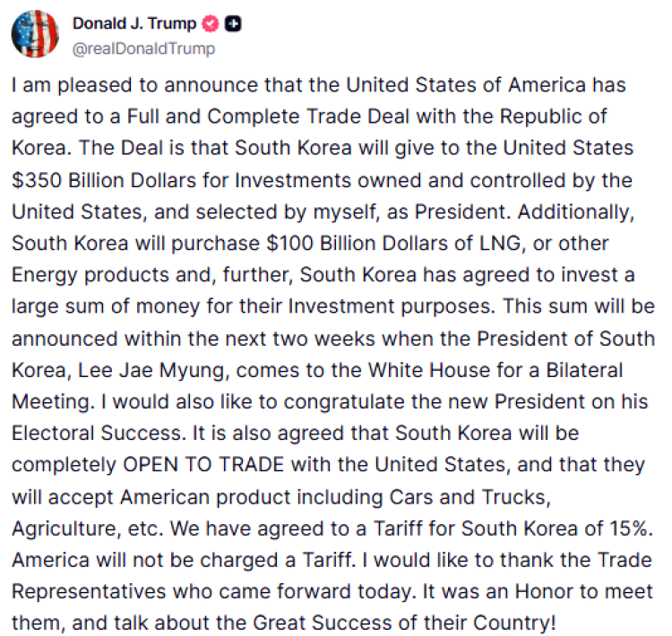Click the flag-patterned profile avatar
The width and height of the screenshot is (672, 636).
(34, 35)
